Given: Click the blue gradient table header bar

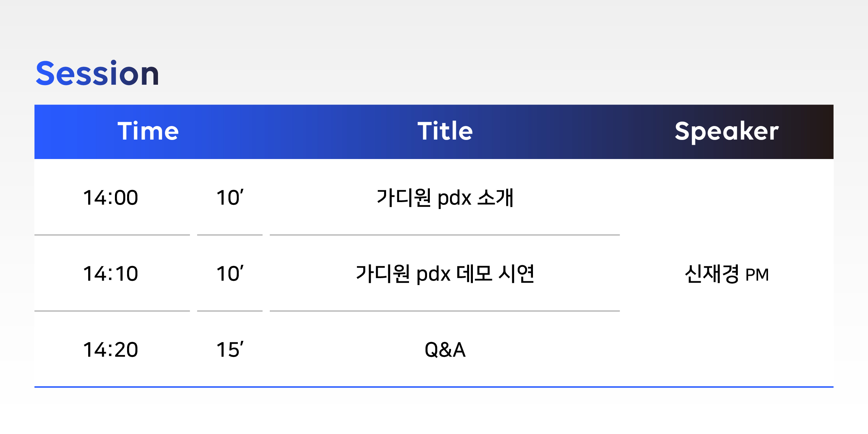Looking at the screenshot, I should click(434, 132).
